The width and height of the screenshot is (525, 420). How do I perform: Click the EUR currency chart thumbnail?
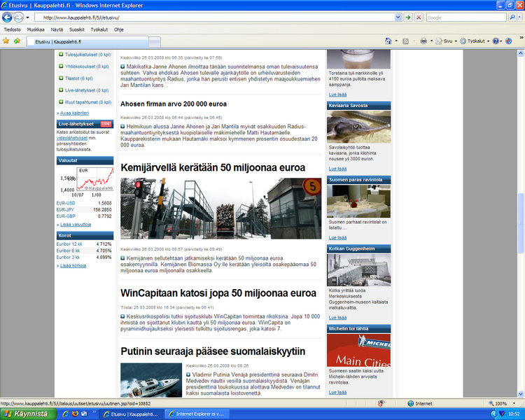85,179
